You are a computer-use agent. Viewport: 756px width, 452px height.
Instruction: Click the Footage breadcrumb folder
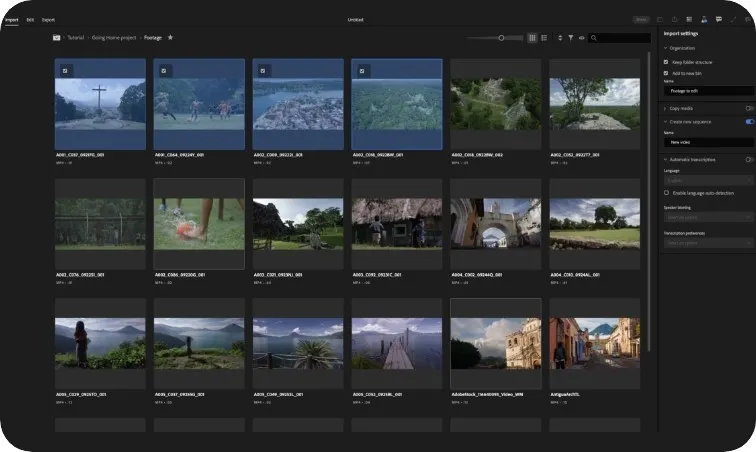(x=153, y=38)
